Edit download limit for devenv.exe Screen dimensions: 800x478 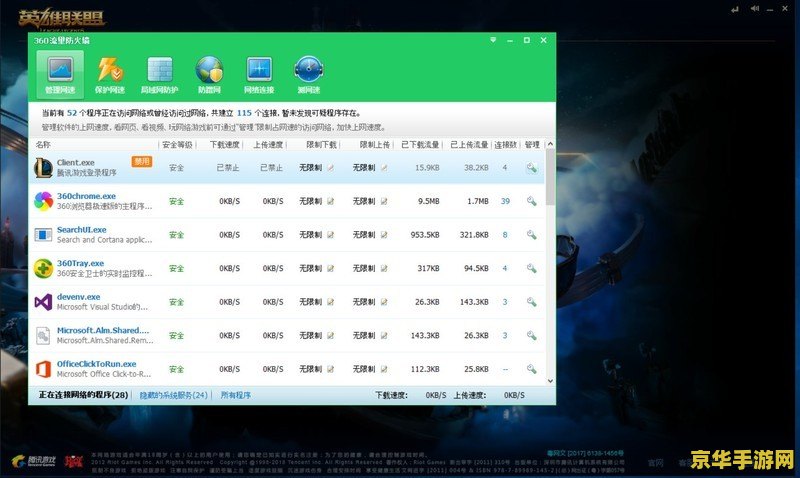click(x=331, y=302)
